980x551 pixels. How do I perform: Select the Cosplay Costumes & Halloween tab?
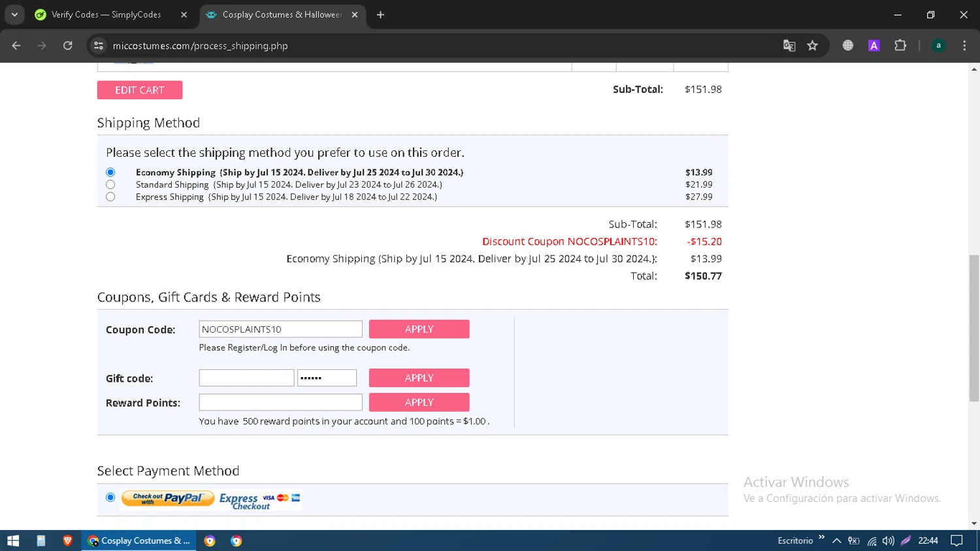282,14
